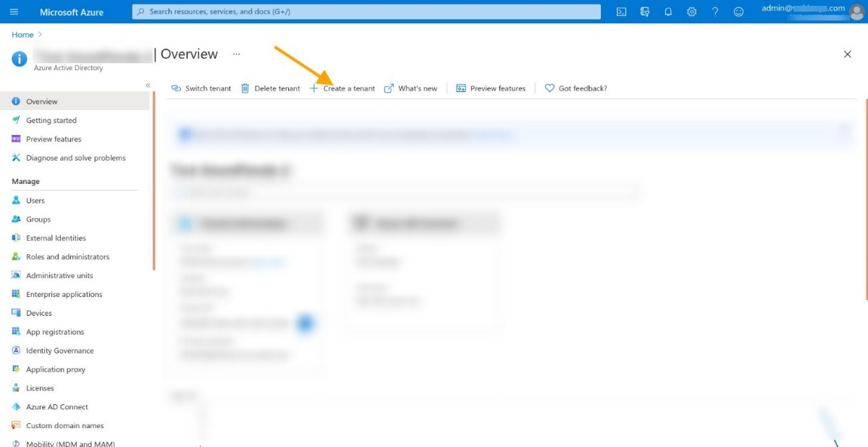The height and width of the screenshot is (447, 868).
Task: Open portal settings gear
Action: (x=691, y=12)
